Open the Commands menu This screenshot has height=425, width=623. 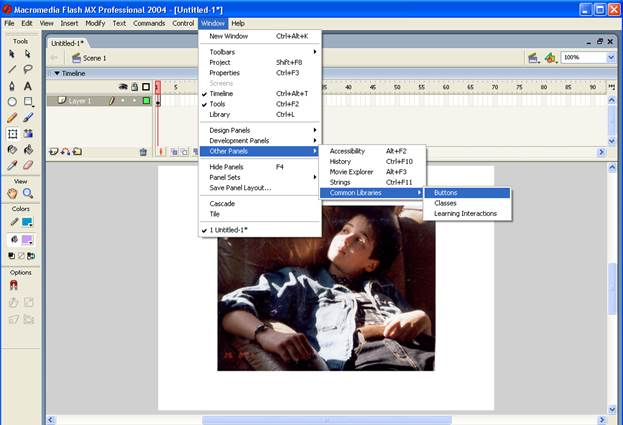[x=149, y=23]
